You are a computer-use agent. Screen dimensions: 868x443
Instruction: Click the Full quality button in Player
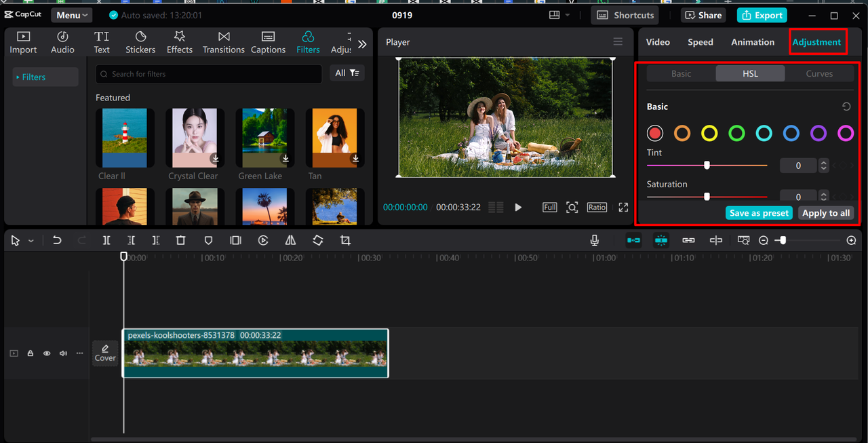(550, 207)
